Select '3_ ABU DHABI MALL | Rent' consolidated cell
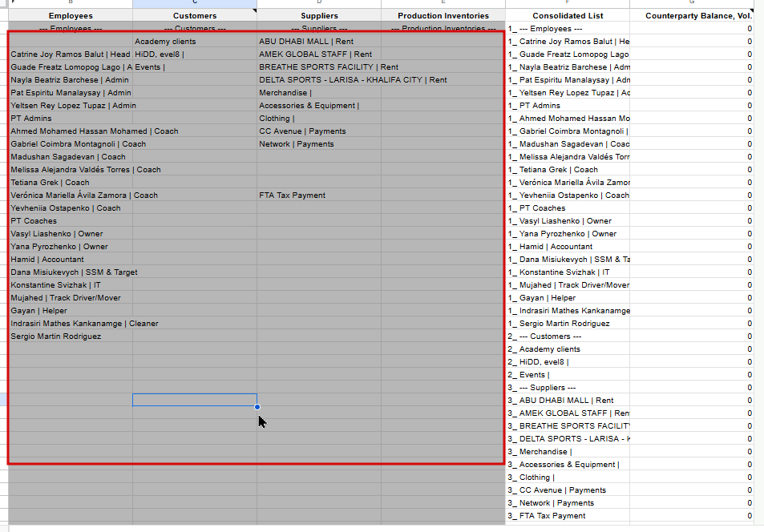The width and height of the screenshot is (764, 532). pos(568,401)
